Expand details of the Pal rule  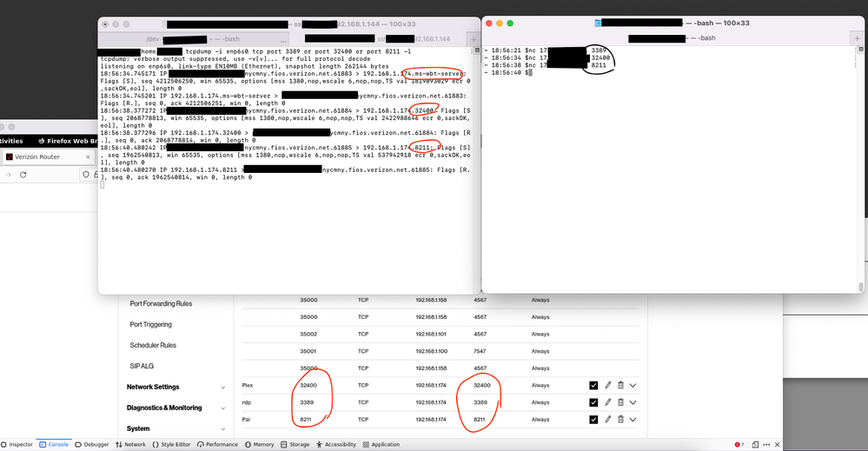click(x=633, y=420)
